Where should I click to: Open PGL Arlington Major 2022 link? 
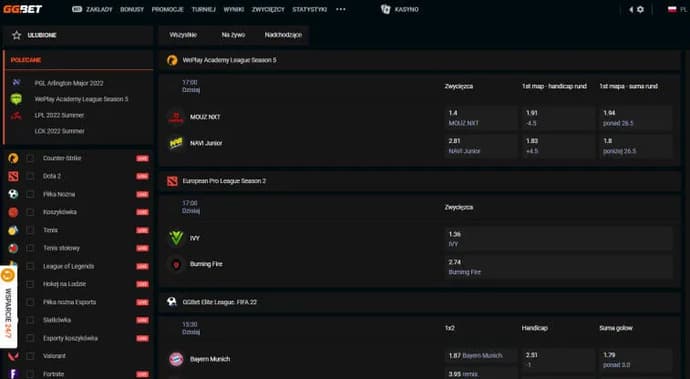[x=69, y=83]
